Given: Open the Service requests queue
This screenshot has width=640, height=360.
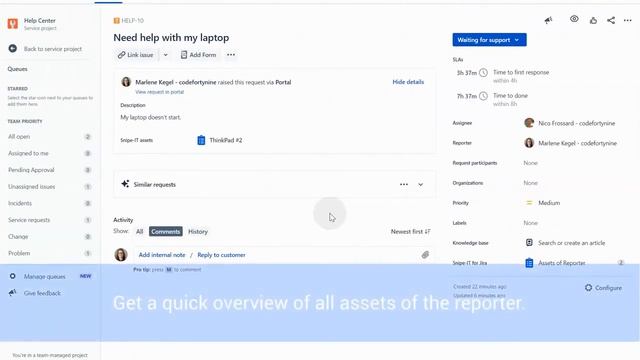Looking at the screenshot, I should pyautogui.click(x=50, y=220).
